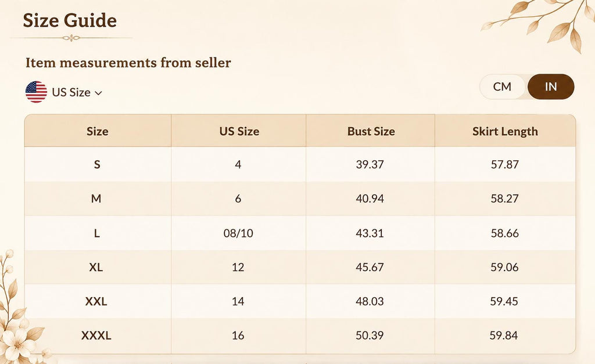595x364 pixels.
Task: Click the 08/10 US size cell
Action: [x=238, y=233]
